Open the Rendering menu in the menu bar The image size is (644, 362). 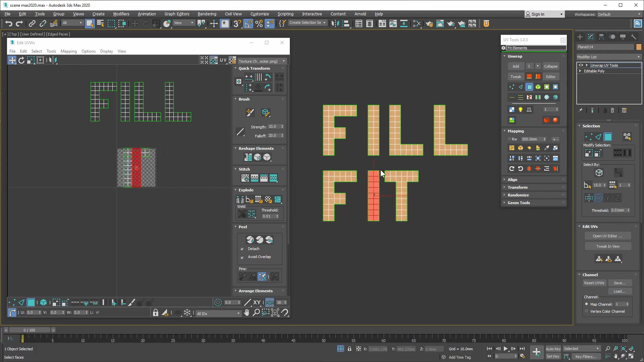point(207,14)
